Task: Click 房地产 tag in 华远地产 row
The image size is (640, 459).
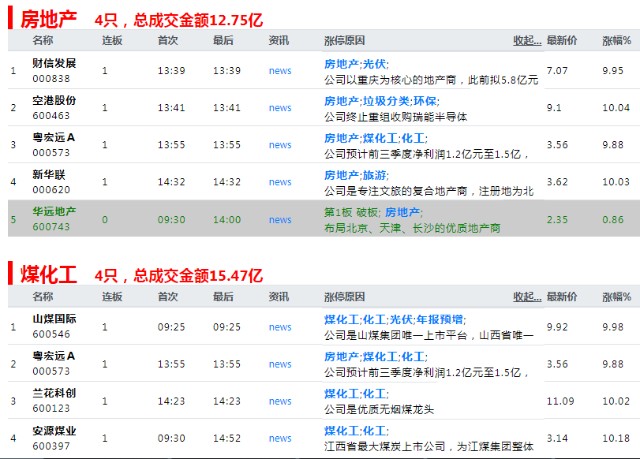Action: click(x=402, y=213)
